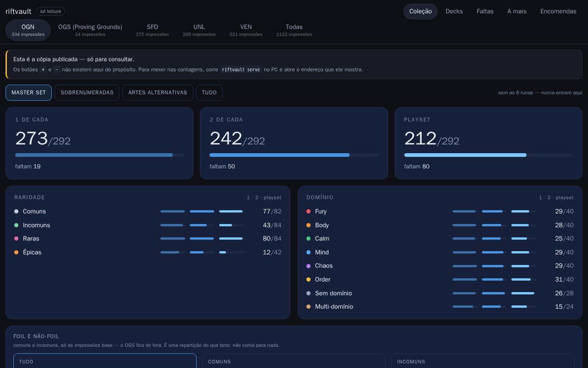Choose the Sobrenumeradas filter
Image resolution: width=588 pixels, height=368 pixels.
(x=87, y=92)
